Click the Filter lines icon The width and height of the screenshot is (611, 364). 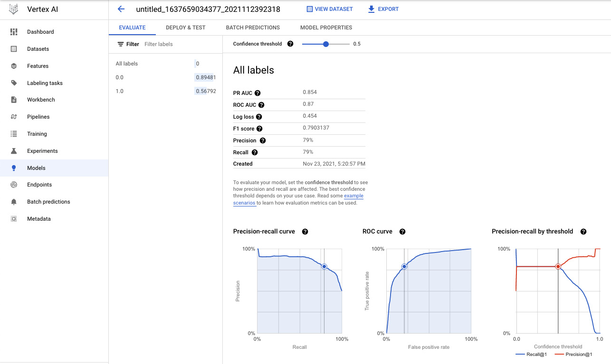pyautogui.click(x=120, y=44)
